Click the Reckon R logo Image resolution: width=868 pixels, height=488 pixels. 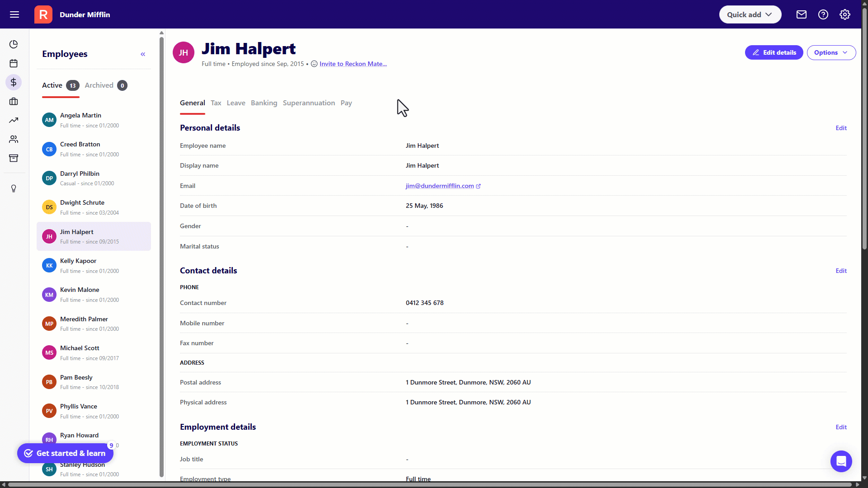[43, 14]
